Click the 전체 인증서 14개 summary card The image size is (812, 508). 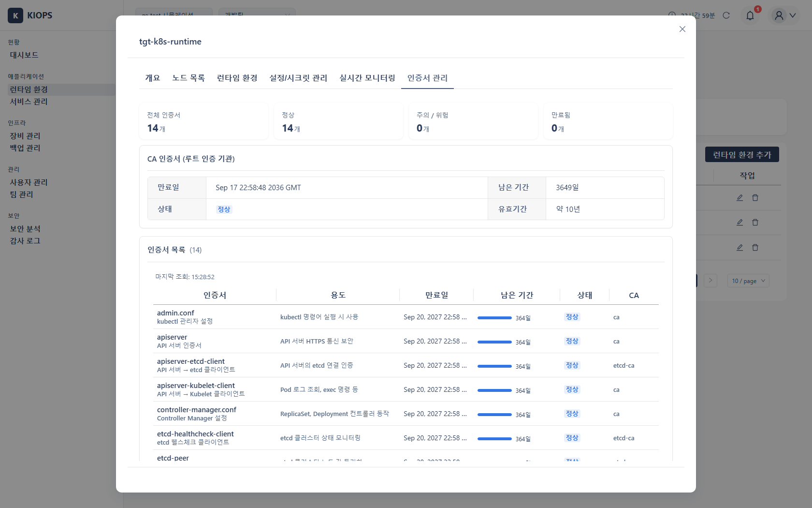pyautogui.click(x=203, y=121)
